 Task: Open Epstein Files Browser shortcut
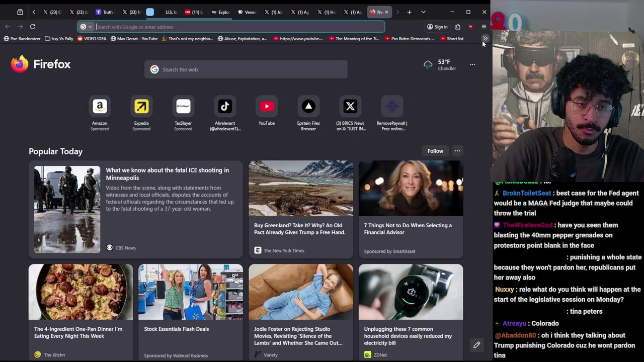[x=308, y=114]
